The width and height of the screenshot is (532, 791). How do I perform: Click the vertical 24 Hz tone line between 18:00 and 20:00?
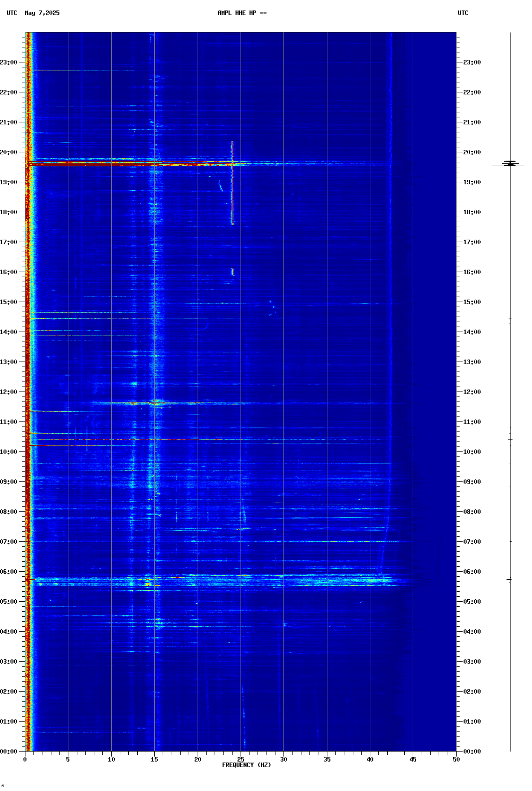pos(232,183)
